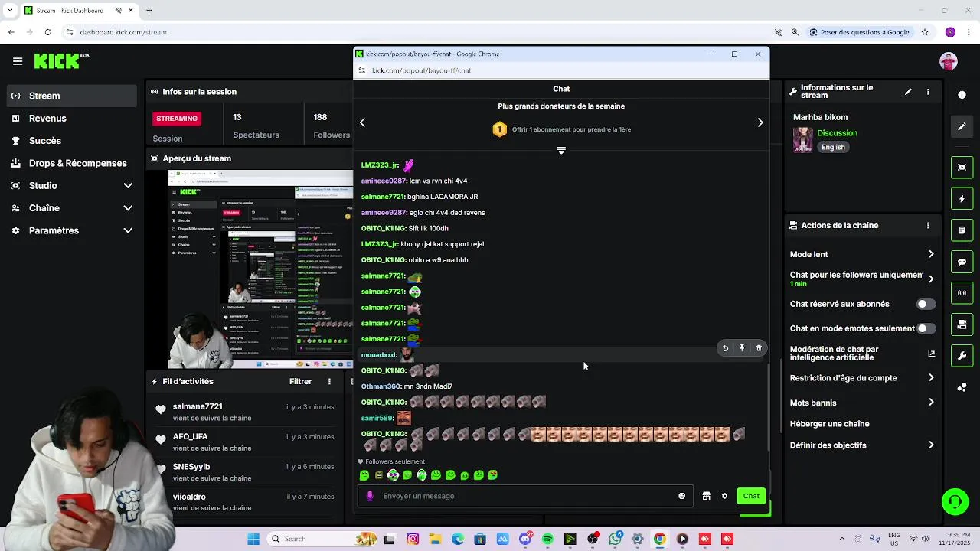This screenshot has height=551, width=980.
Task: Expand Restriction d'âge du compte
Action: [x=862, y=378]
